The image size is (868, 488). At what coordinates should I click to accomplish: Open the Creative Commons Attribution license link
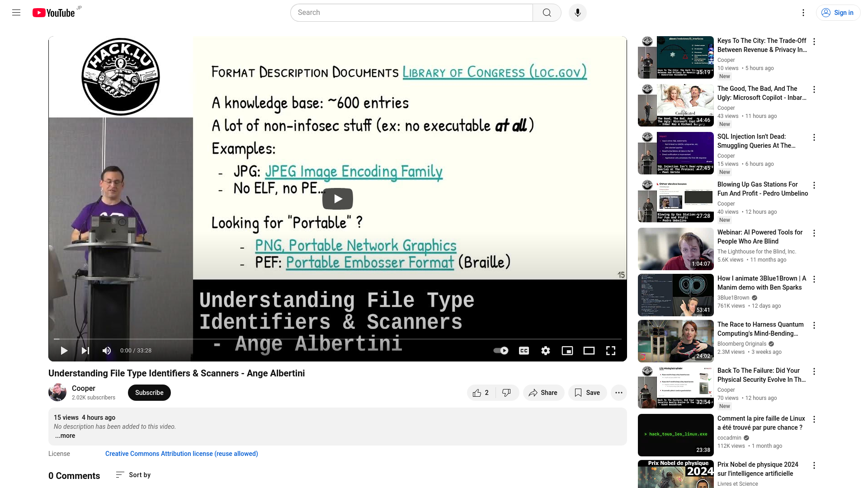pyautogui.click(x=182, y=454)
